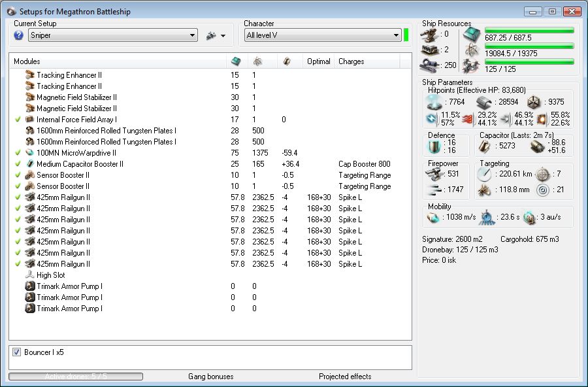Screen dimensions: 588x387
Task: Click the empty High Slot icon
Action: click(29, 275)
